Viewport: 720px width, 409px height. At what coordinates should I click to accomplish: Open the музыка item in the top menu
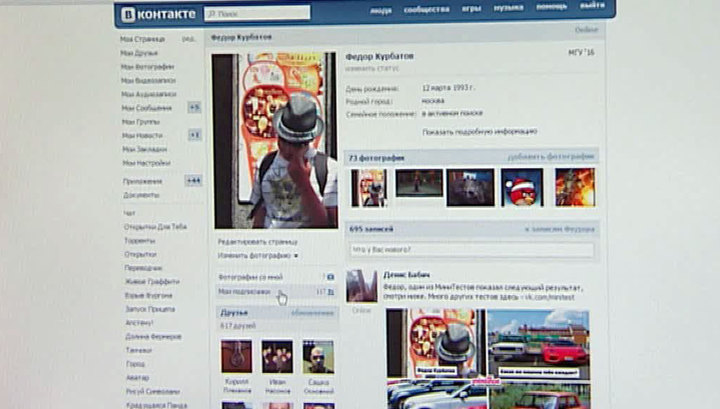click(x=508, y=8)
